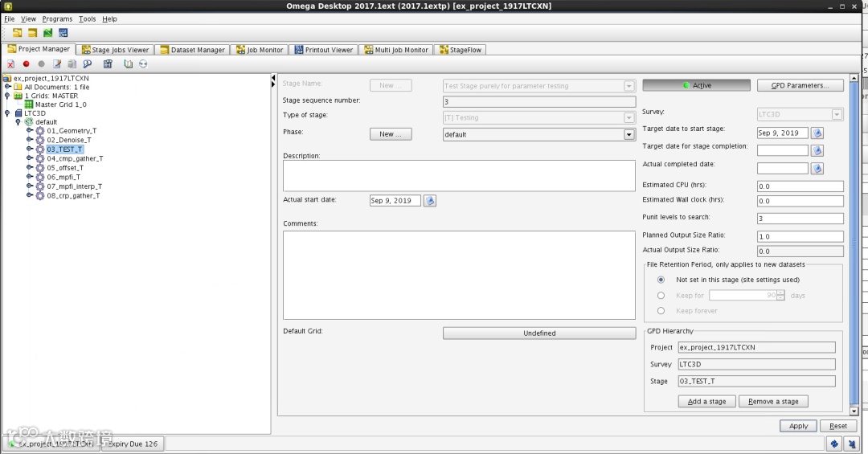This screenshot has width=868, height=454.
Task: Expand the 01_Geometry_T tree node
Action: 30,131
